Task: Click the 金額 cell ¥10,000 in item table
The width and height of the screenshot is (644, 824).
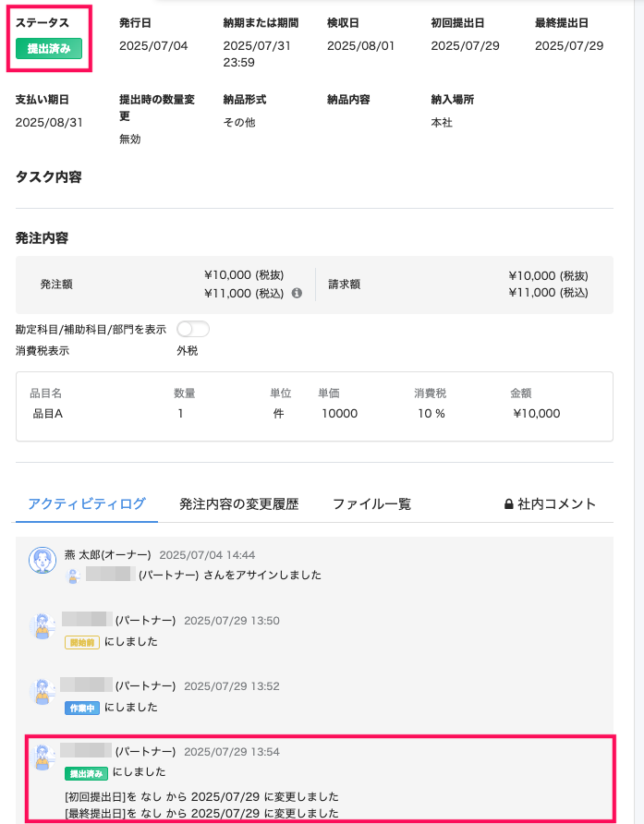Action: [x=537, y=414]
